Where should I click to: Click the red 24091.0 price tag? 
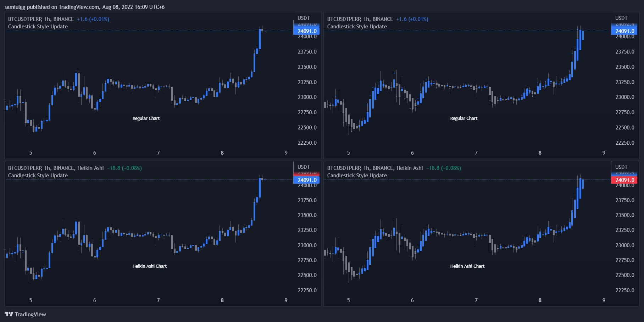[624, 180]
